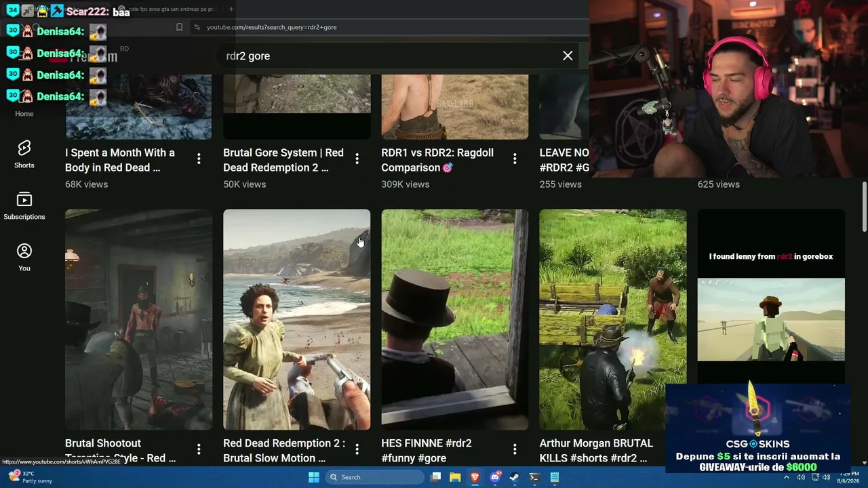
Task: Open a new browser tab with plus button
Action: point(231,9)
